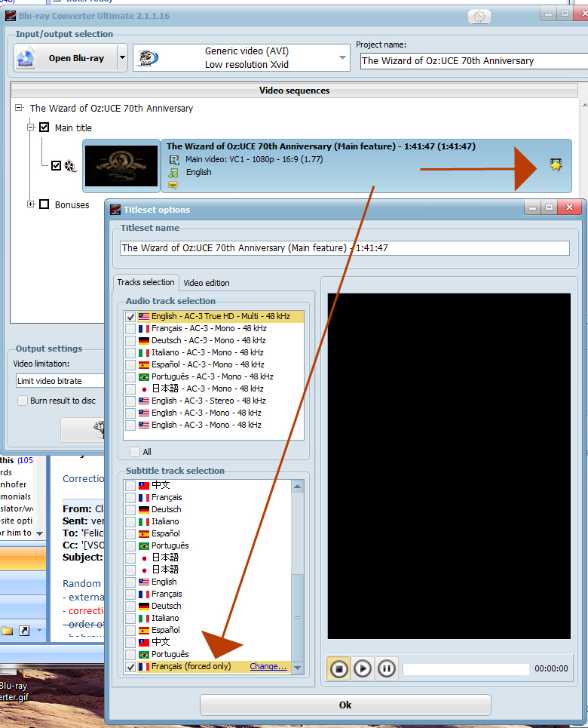Viewport: 588px width, 728px height.
Task: Check Español AC-3 Mono audio track
Action: [x=130, y=365]
